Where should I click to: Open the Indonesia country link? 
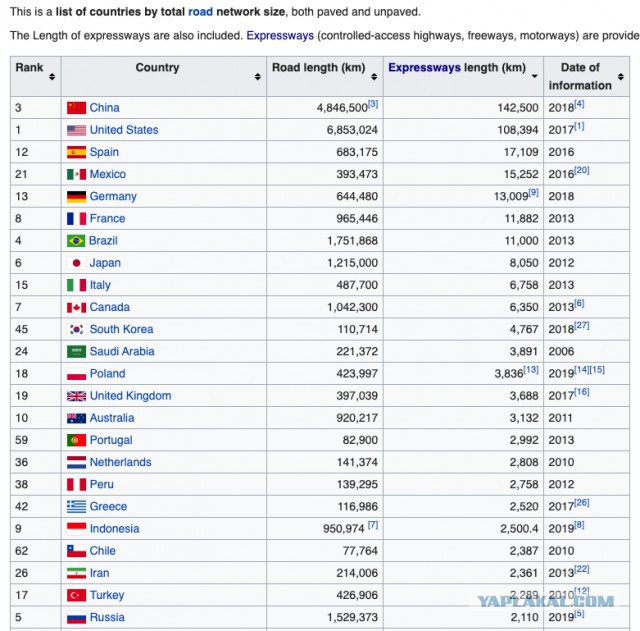[114, 529]
